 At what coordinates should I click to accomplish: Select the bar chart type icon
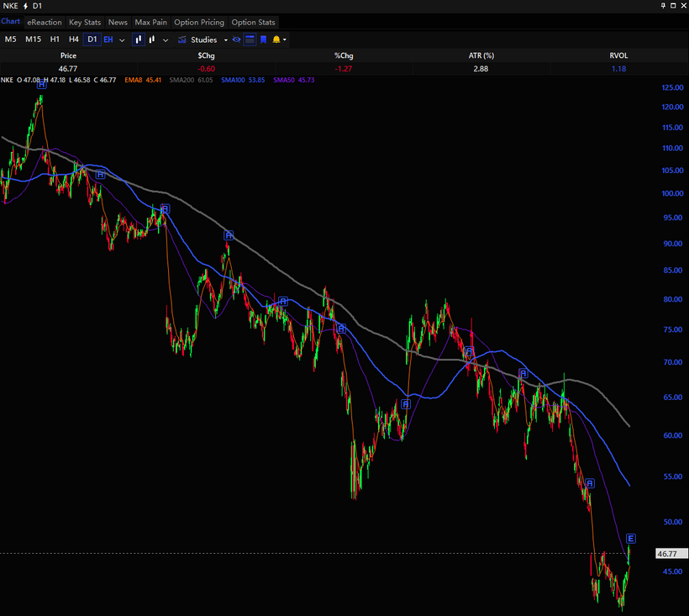tap(152, 39)
